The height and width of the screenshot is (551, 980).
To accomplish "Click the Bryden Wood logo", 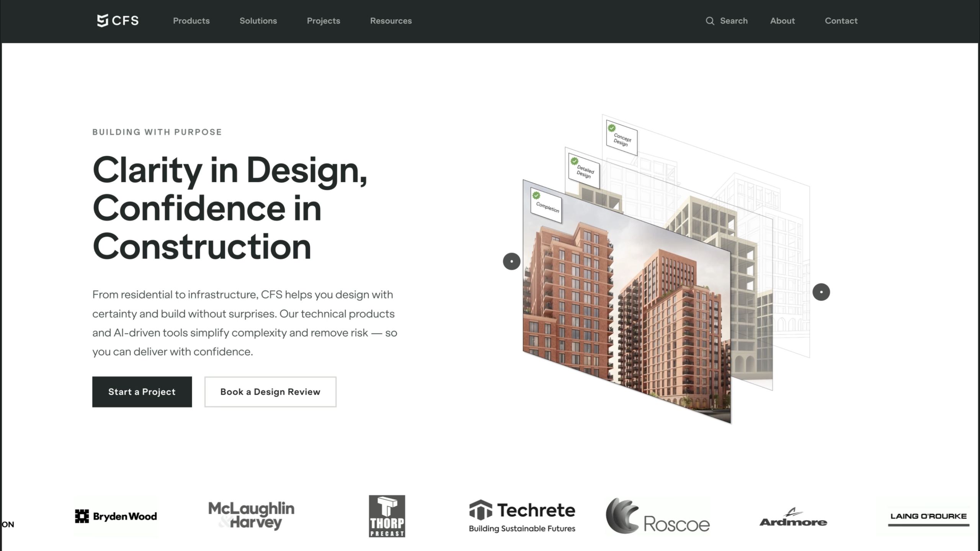I will tap(116, 516).
